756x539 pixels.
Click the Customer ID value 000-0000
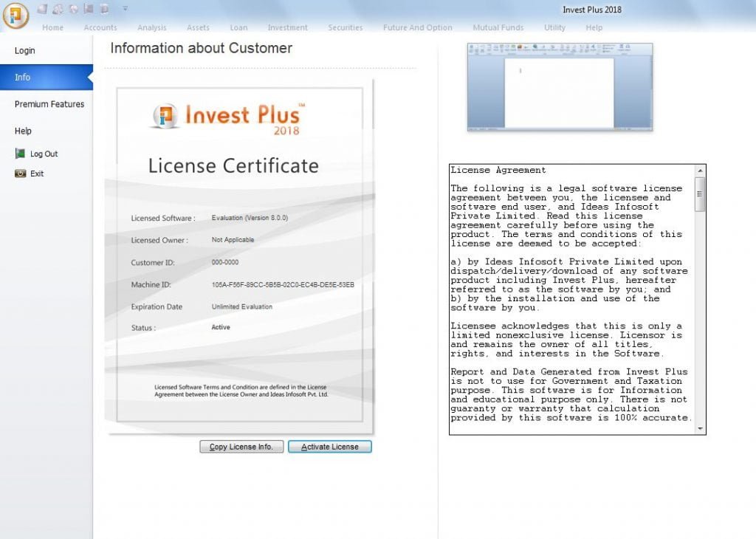tap(225, 262)
